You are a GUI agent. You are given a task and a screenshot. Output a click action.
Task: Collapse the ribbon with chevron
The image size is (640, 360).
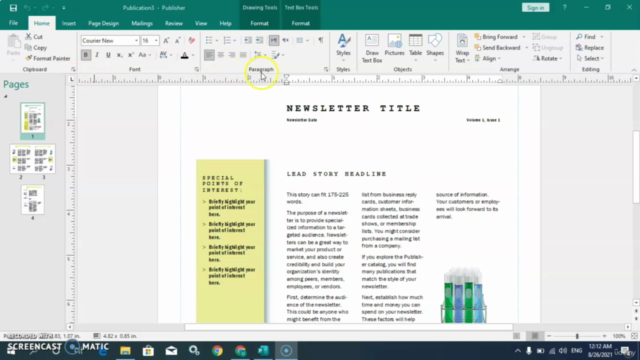pos(634,70)
